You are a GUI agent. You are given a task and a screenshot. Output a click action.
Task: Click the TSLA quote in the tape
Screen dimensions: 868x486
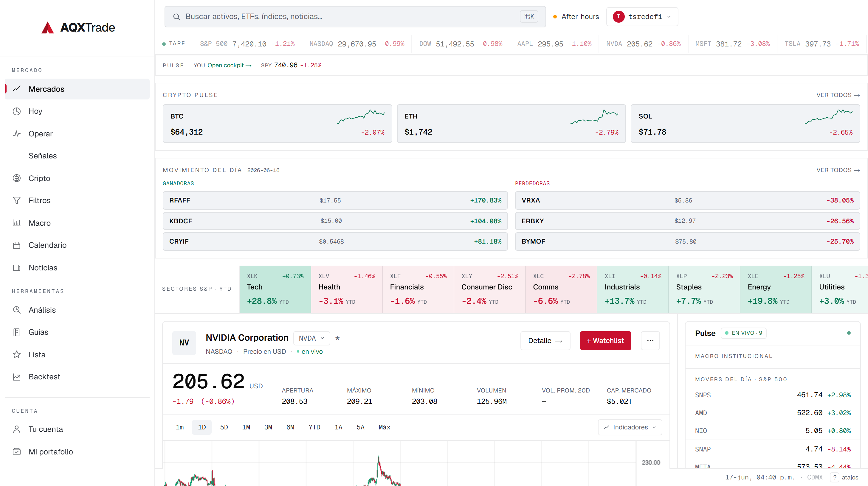point(821,44)
